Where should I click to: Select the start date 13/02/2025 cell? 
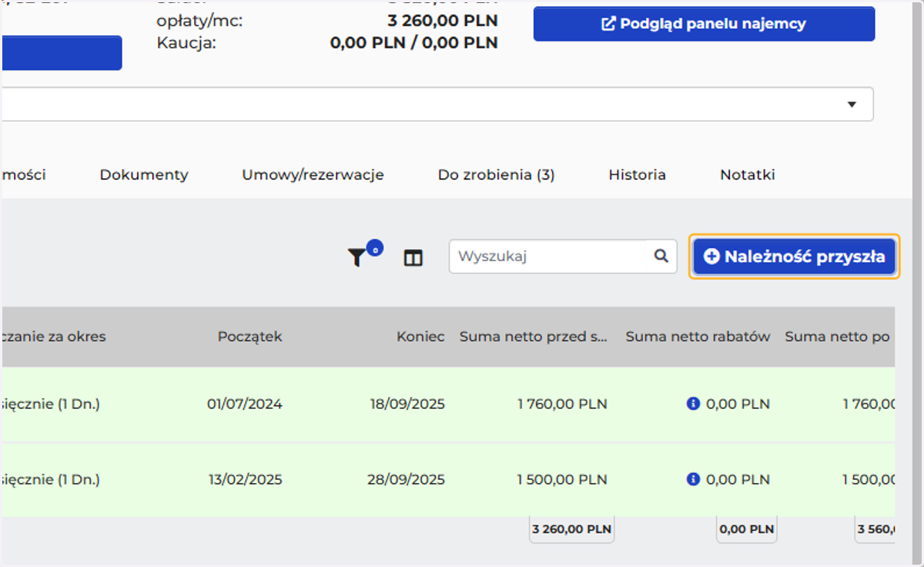245,479
